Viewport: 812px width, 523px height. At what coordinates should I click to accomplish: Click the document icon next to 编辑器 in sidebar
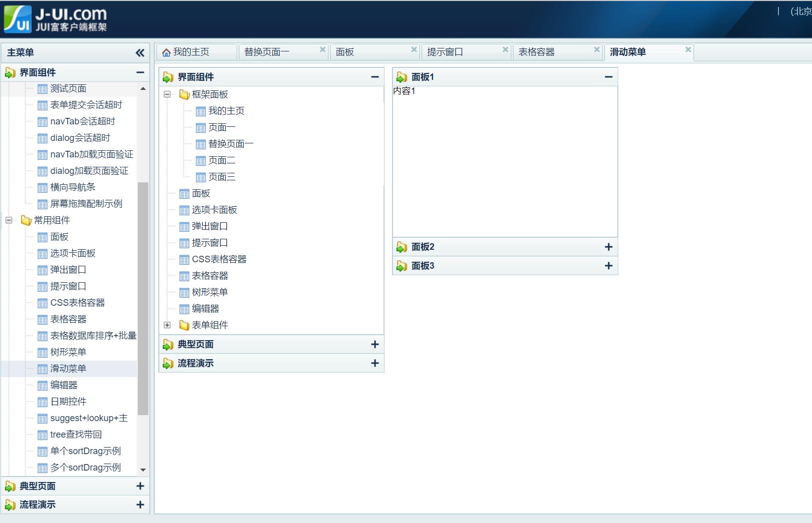pos(43,385)
